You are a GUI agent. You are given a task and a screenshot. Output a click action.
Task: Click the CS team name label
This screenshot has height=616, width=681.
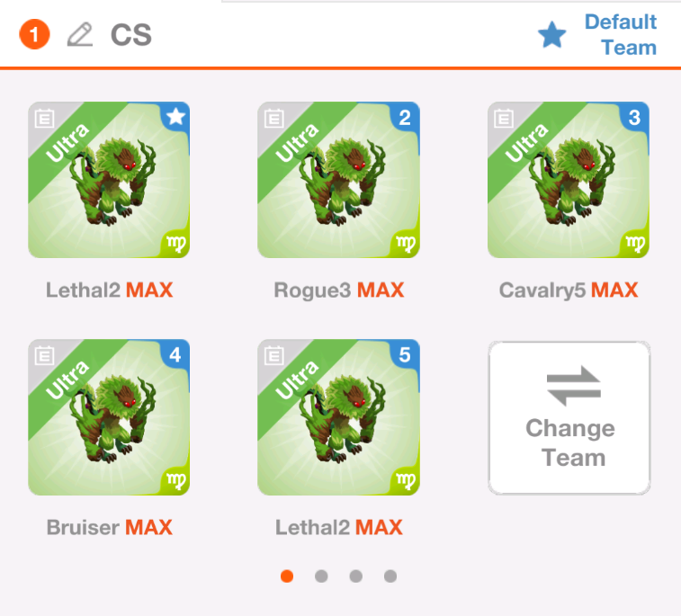[x=130, y=35]
